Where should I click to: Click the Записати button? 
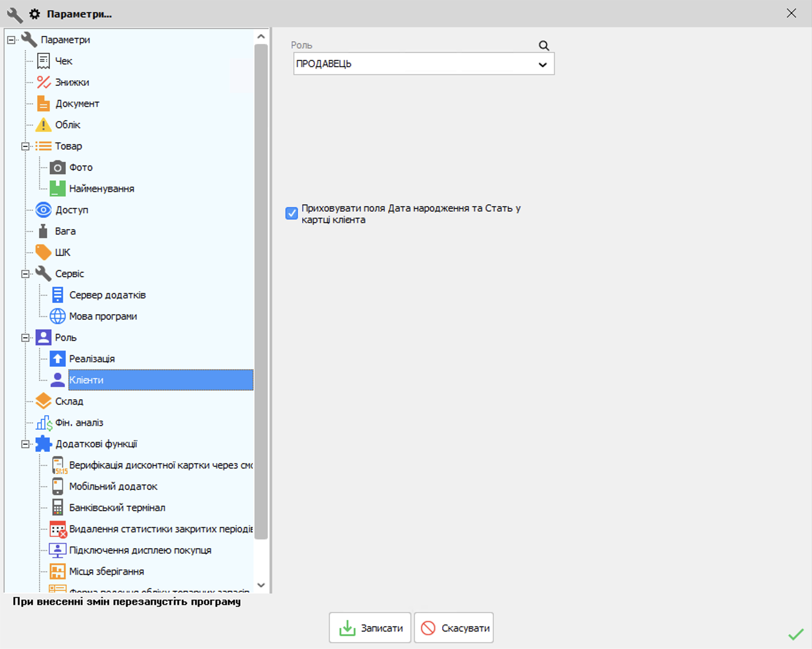(x=370, y=628)
